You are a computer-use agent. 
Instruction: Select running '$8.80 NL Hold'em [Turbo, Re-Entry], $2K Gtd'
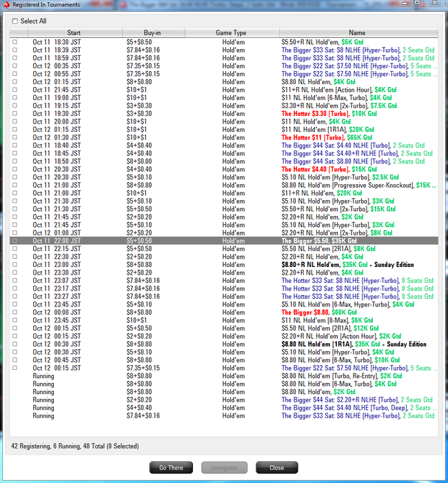pos(224,376)
